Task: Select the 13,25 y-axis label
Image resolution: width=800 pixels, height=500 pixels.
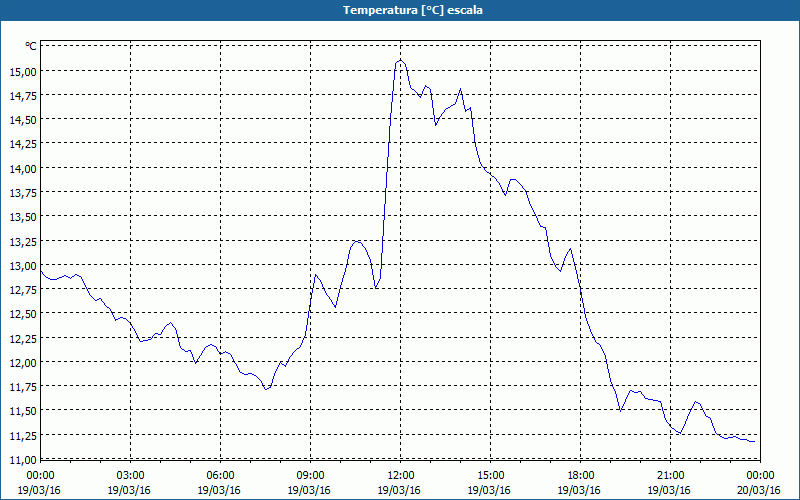Action: click(23, 241)
